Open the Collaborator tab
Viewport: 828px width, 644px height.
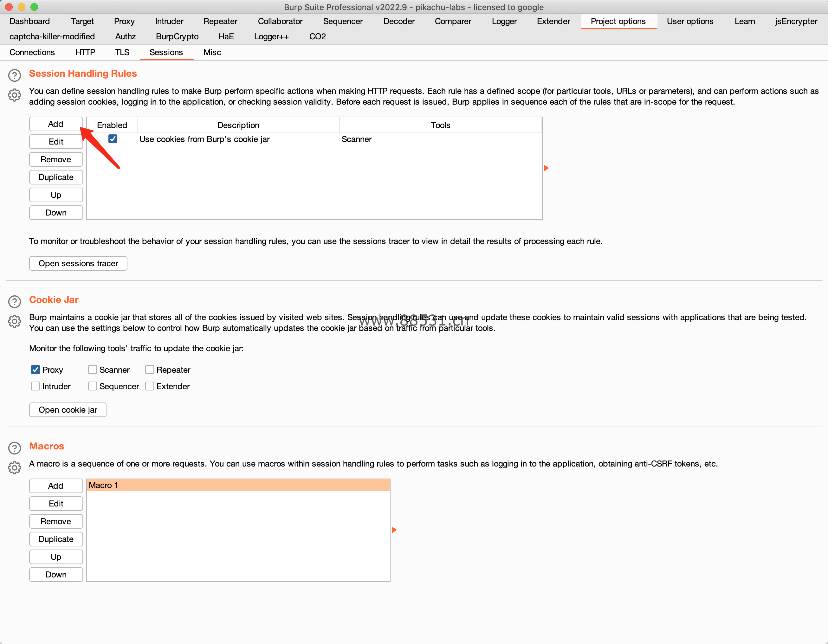pyautogui.click(x=280, y=21)
